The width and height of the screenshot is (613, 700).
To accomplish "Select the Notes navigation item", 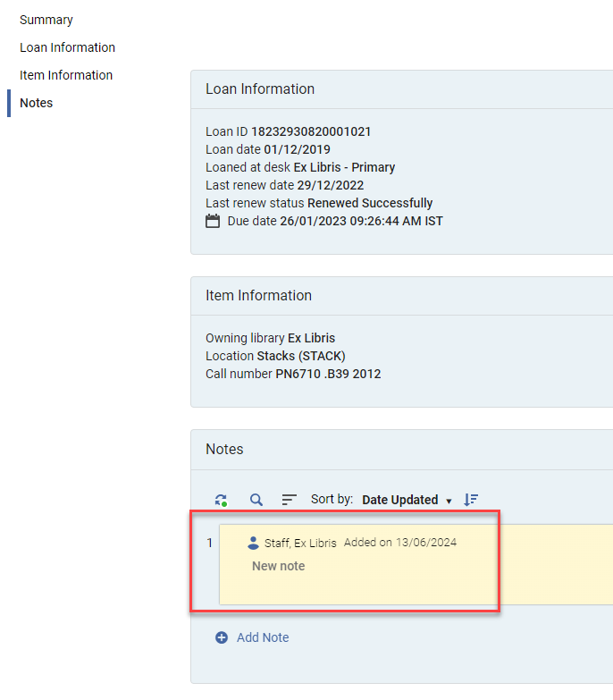I will point(37,103).
